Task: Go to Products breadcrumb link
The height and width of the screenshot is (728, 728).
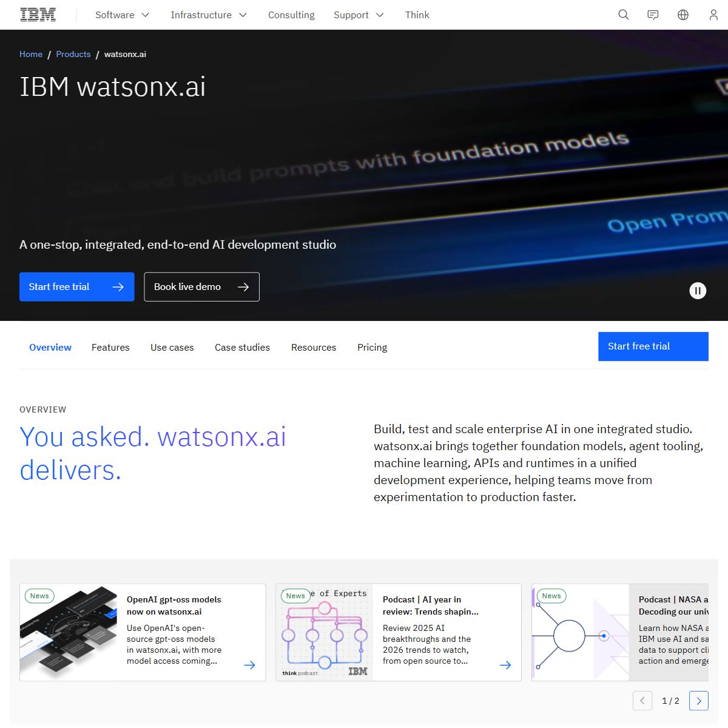Action: coord(73,54)
